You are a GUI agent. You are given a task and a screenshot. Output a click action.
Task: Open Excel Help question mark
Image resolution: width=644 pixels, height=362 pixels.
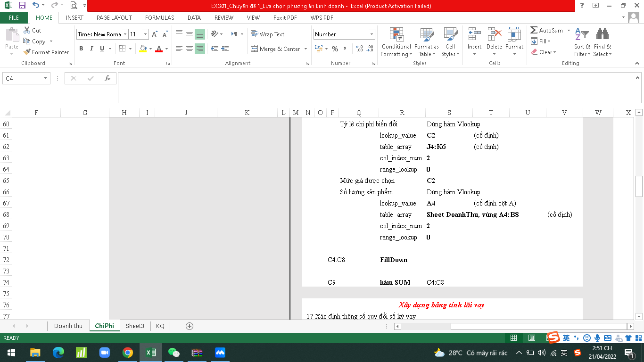(x=582, y=6)
